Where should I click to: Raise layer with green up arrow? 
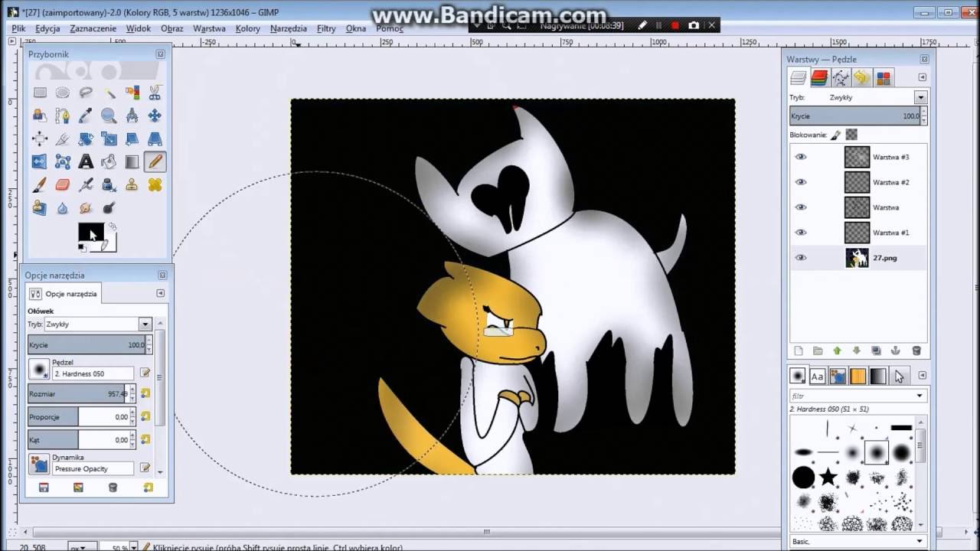(837, 350)
